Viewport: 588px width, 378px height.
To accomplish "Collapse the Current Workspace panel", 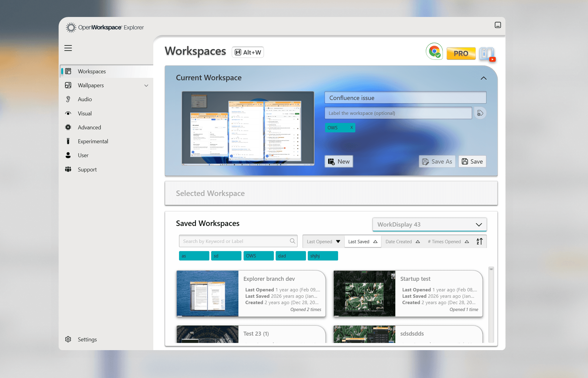I will (483, 78).
